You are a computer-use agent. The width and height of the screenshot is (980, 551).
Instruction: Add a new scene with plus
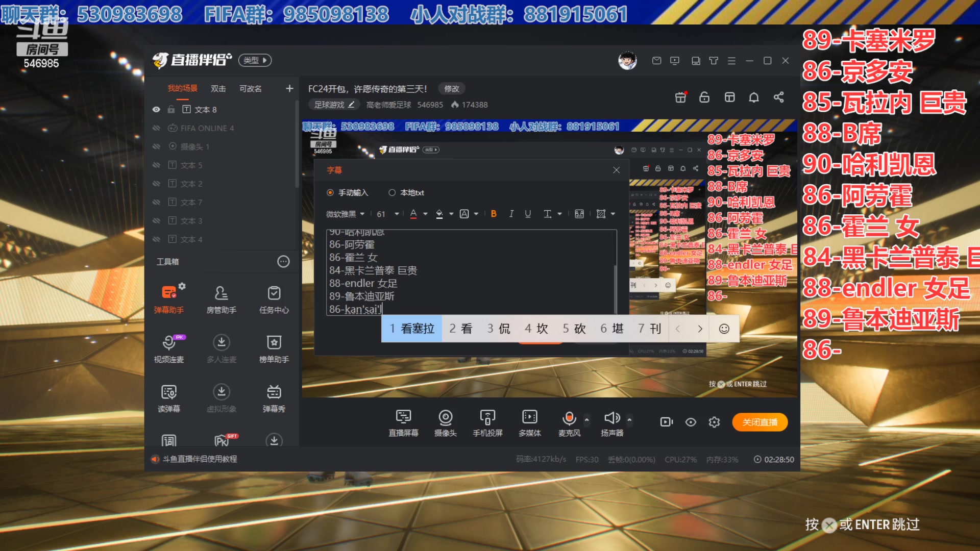point(289,88)
